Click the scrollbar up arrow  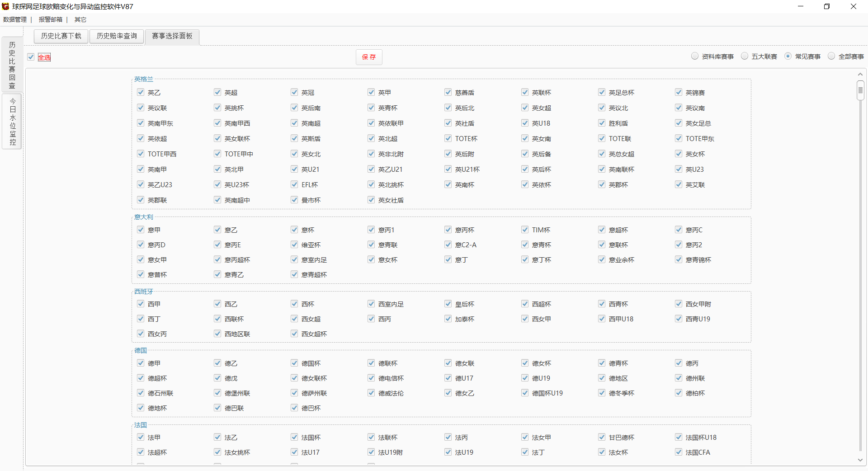pos(860,74)
